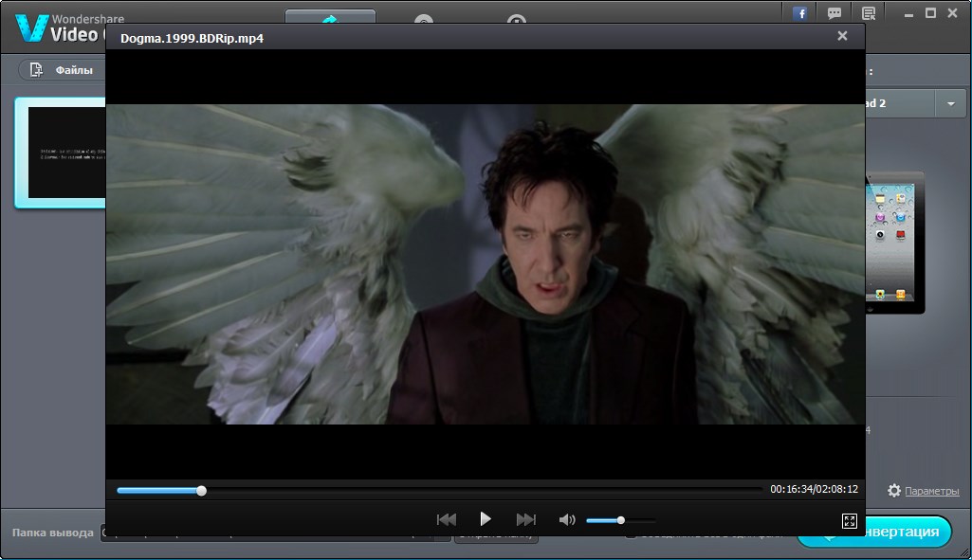The image size is (972, 560).
Task: Maximize the Wondershare main window
Action: coord(930,13)
